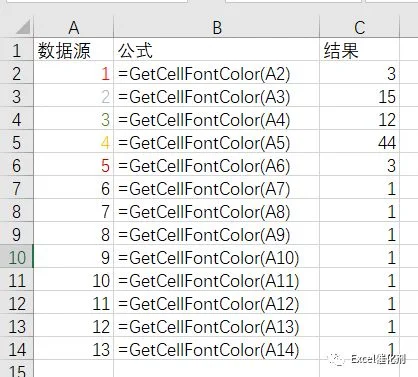Select row 2 header

tap(17, 72)
